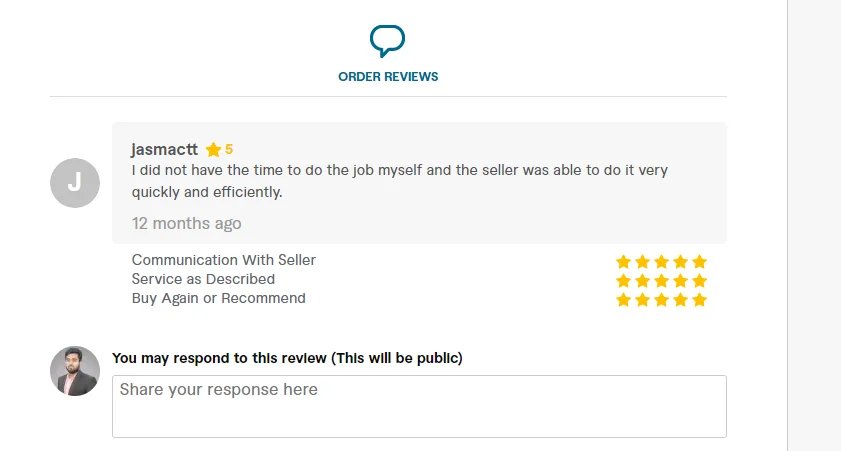Click the Communication With Seller label
841x451 pixels.
224,260
